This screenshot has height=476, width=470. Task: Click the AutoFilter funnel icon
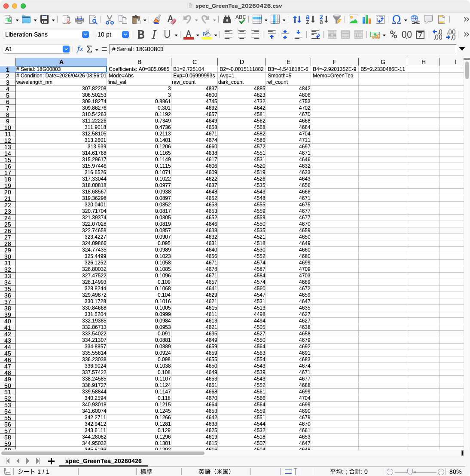pyautogui.click(x=337, y=19)
